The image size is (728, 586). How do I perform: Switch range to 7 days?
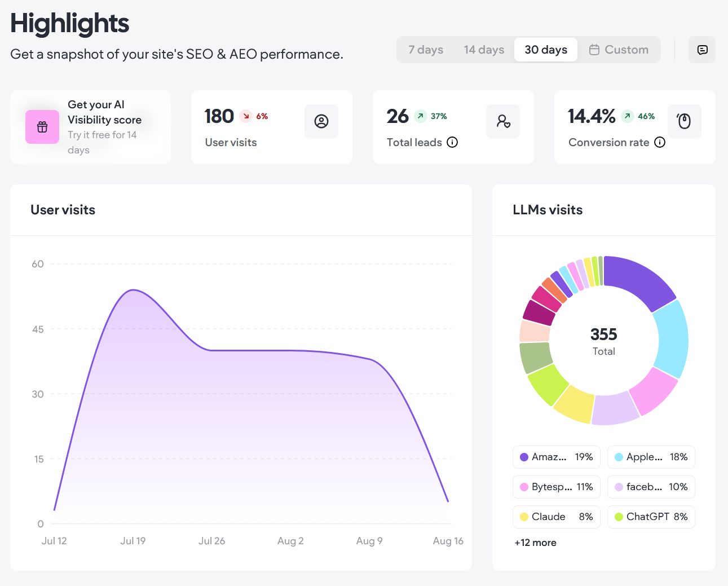pyautogui.click(x=426, y=50)
